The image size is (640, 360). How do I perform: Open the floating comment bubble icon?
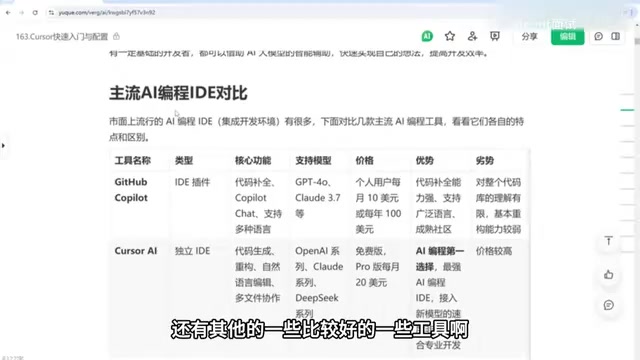[x=609, y=305]
